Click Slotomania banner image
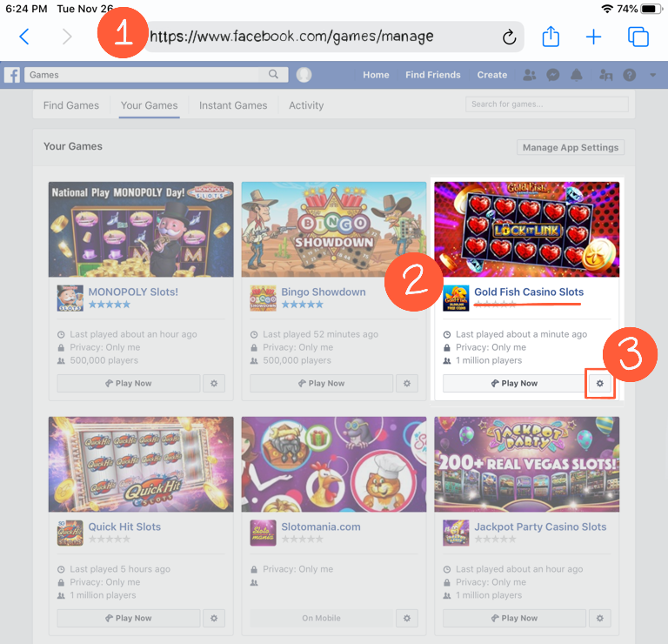The image size is (668, 644). [334, 464]
